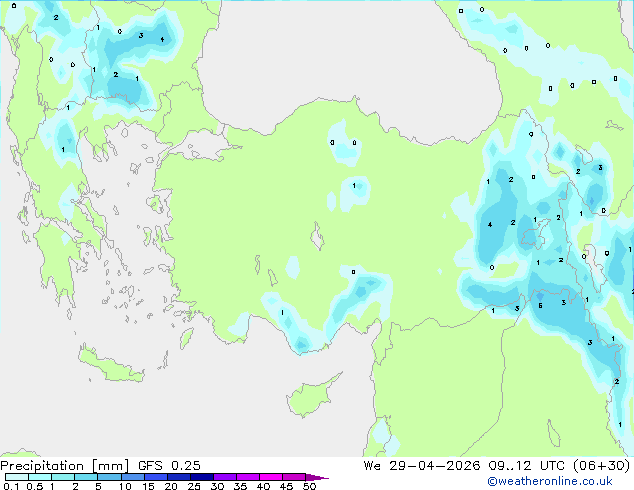The width and height of the screenshot is (634, 490).
Task: Pick the 15–20 mm legend swatch
Action: (x=155, y=477)
